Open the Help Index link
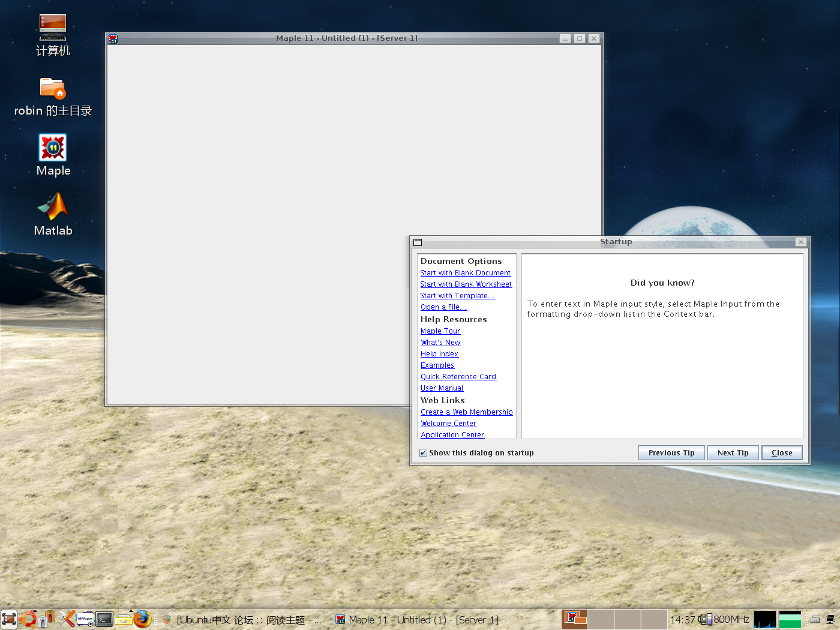 [439, 354]
